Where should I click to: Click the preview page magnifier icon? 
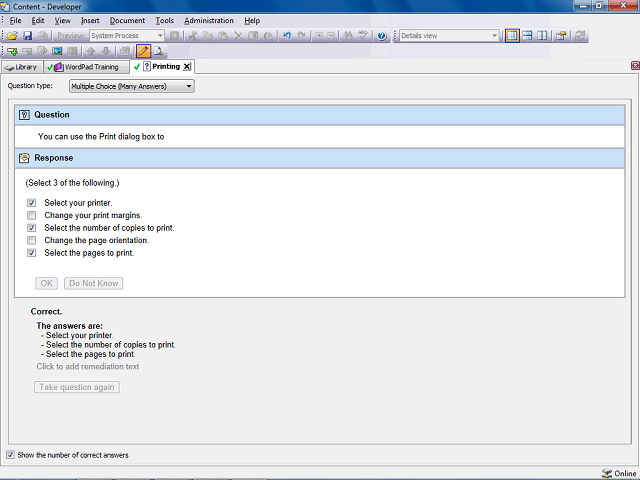[x=158, y=51]
